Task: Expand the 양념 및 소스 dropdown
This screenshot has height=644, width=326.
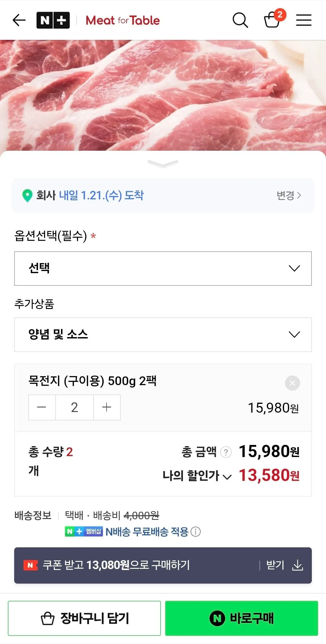Action: coord(163,334)
